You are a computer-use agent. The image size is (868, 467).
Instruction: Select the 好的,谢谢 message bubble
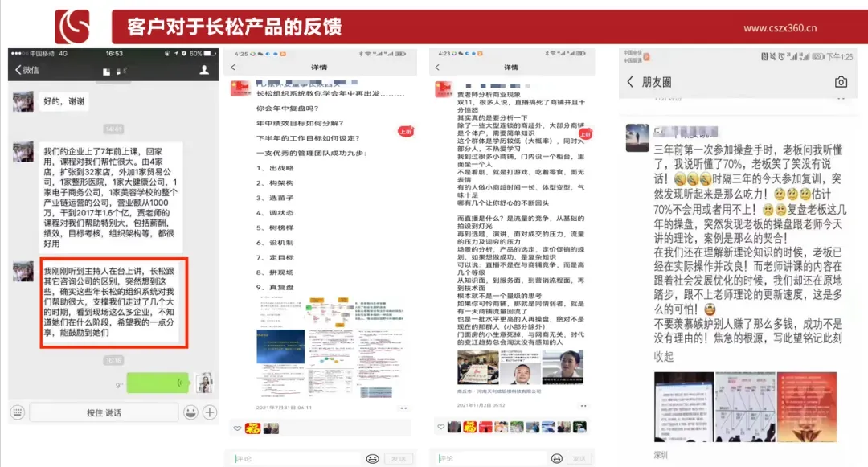64,101
